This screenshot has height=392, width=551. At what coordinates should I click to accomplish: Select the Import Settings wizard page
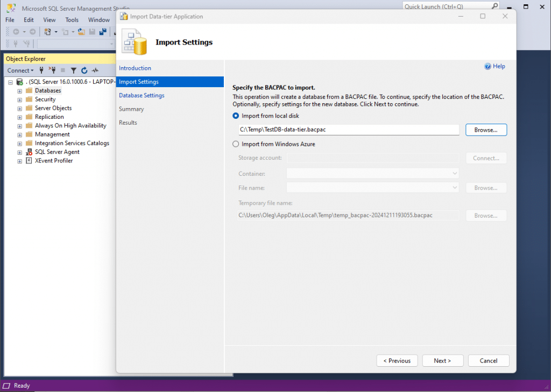click(169, 82)
